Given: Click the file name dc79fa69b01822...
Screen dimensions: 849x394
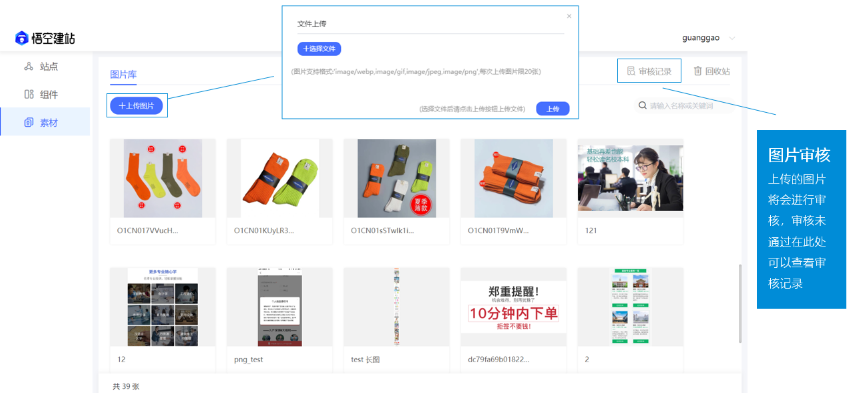Looking at the screenshot, I should click(x=499, y=359).
